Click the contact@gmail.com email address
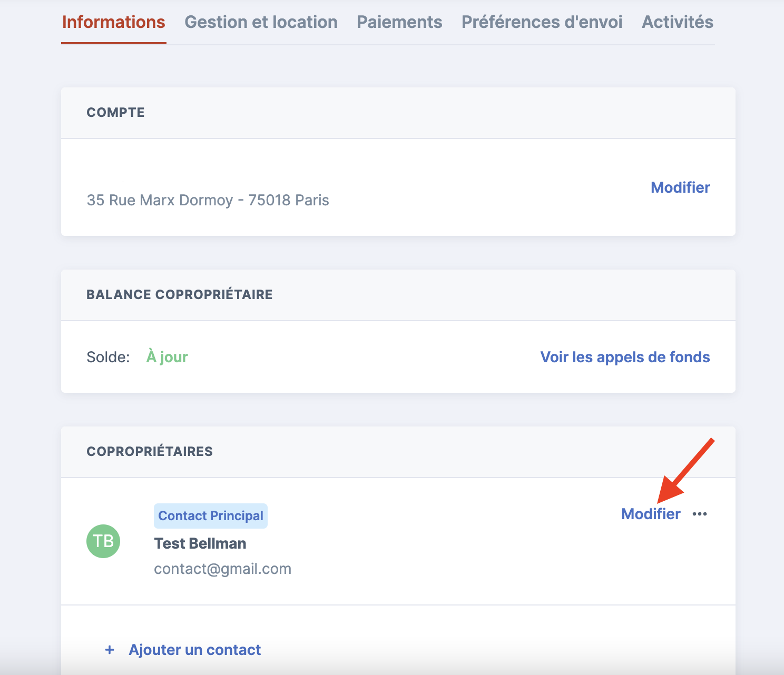Image resolution: width=784 pixels, height=675 pixels. (x=222, y=569)
